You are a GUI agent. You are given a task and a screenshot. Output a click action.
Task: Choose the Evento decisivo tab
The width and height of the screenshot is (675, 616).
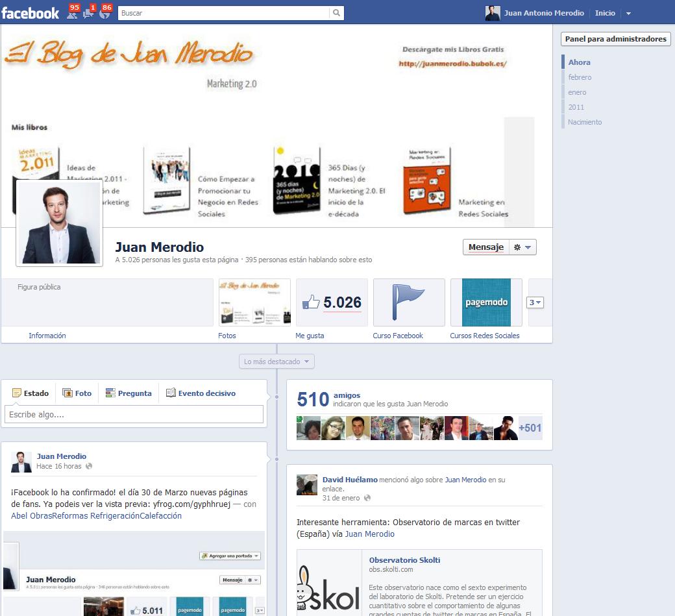[201, 393]
